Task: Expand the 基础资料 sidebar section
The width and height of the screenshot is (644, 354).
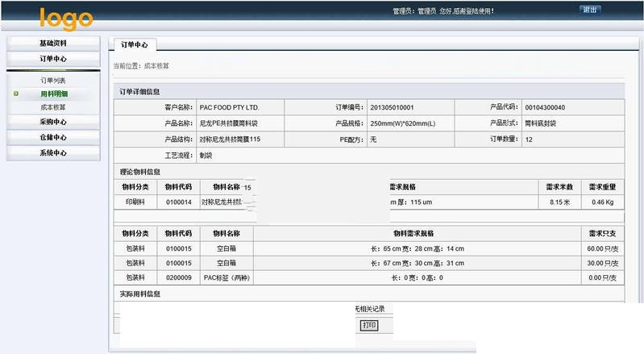Action: [53, 43]
